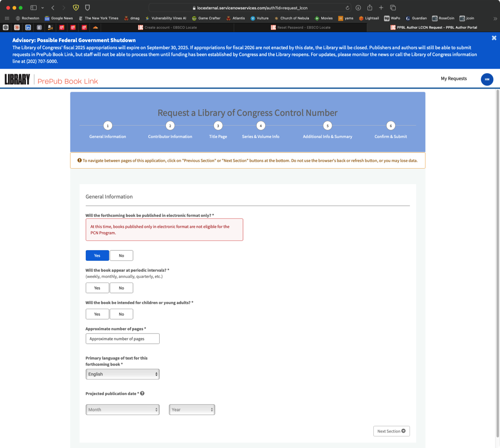Switch to Reset Password - EBSCO Locate tab
This screenshot has height=448, width=500.
click(x=300, y=27)
